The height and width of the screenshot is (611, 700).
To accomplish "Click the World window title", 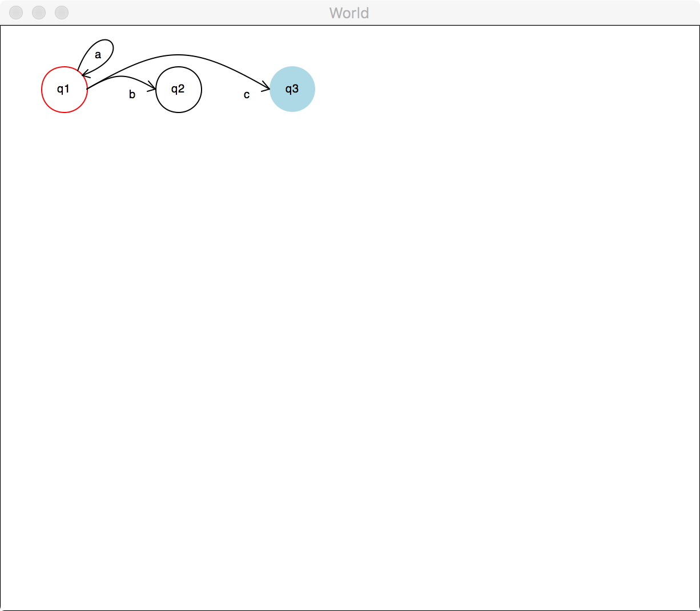I will coord(349,13).
